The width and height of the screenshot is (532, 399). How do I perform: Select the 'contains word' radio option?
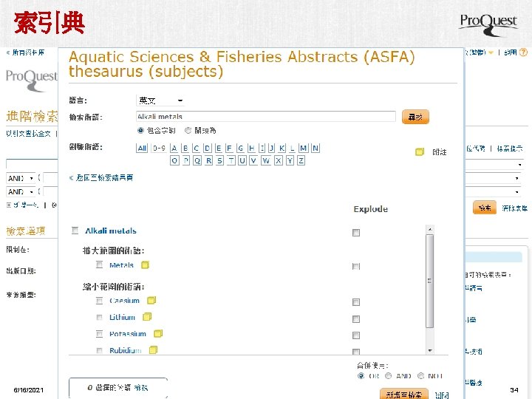click(140, 130)
